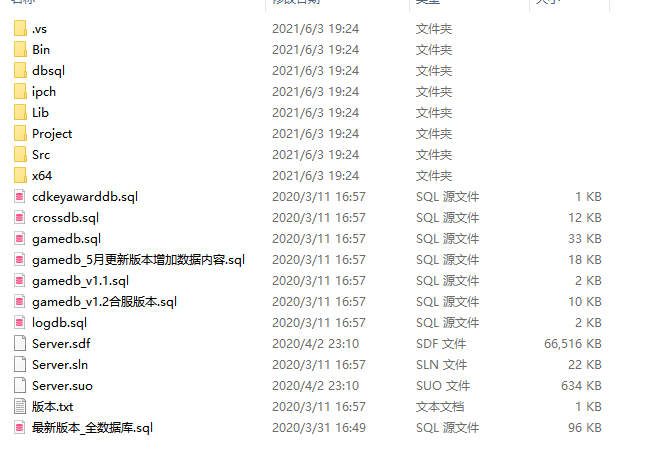Viewport: 651px width, 465px height.
Task: Select the ipch folder name
Action: pos(44,92)
